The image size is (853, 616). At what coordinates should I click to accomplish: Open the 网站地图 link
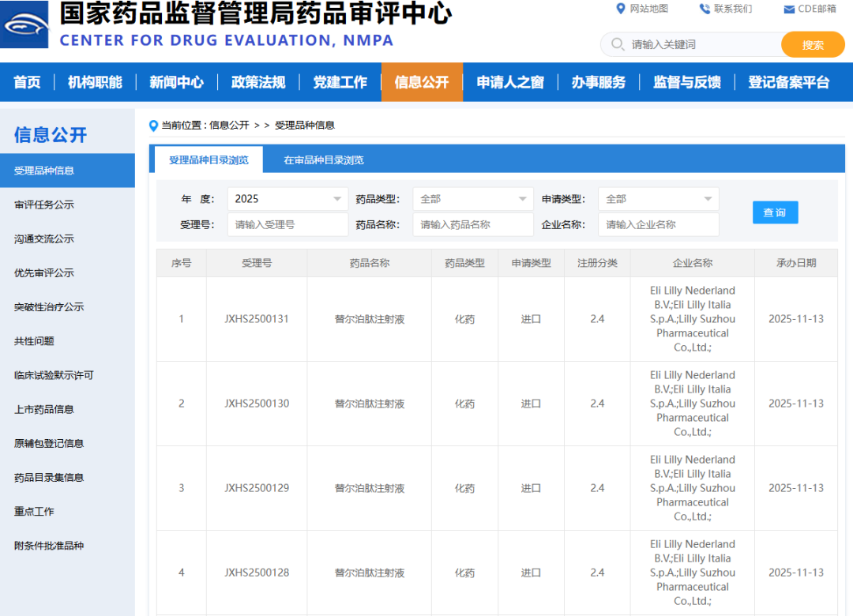tap(649, 9)
